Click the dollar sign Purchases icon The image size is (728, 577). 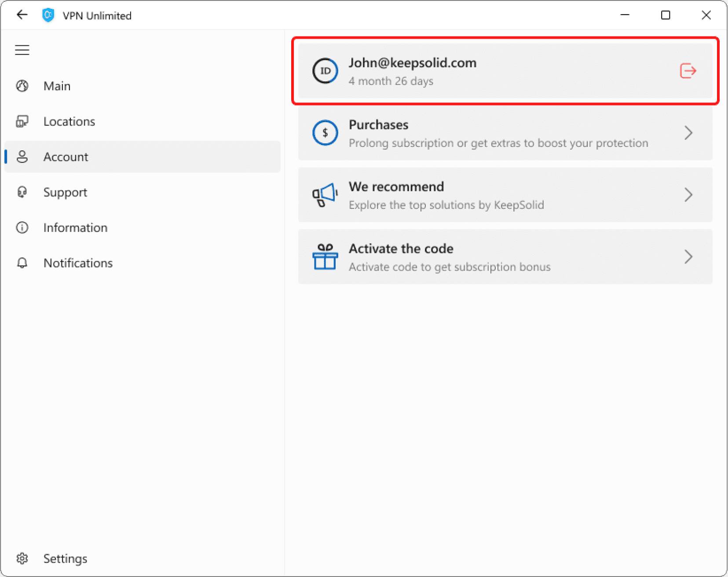[x=325, y=133]
